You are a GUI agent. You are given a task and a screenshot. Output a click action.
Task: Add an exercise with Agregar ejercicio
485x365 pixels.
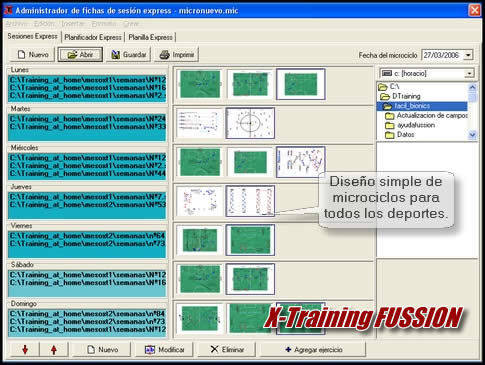[313, 350]
